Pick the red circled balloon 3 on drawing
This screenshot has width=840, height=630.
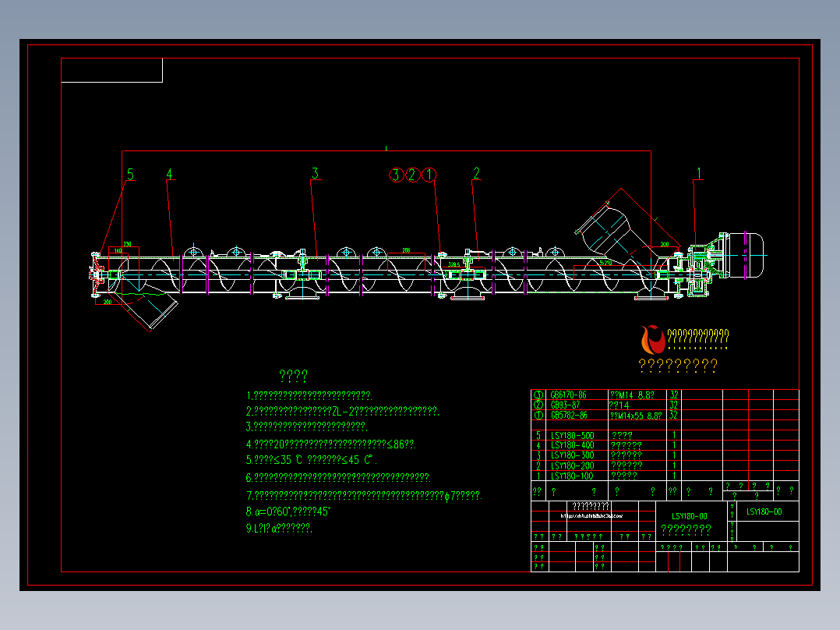[396, 175]
